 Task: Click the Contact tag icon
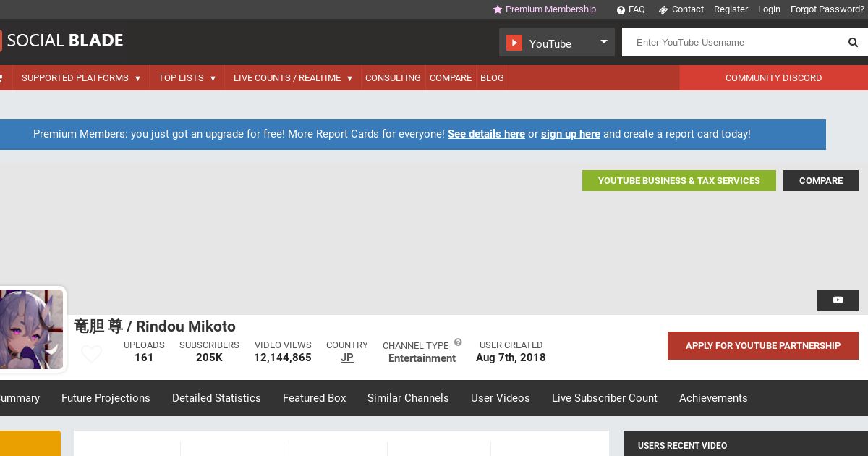pos(663,10)
